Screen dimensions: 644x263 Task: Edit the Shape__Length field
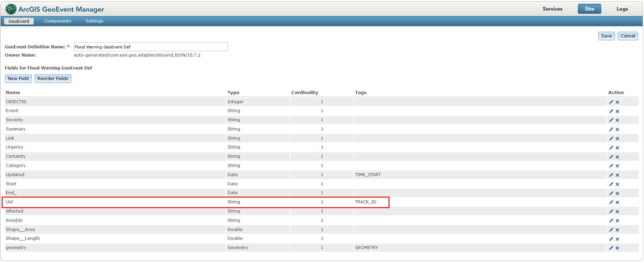tap(611, 239)
